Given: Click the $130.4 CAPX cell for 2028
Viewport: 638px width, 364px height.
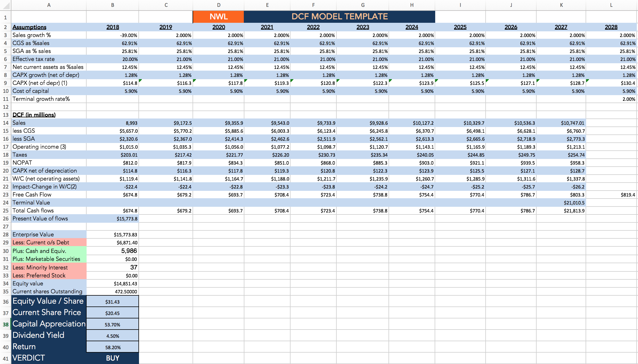Looking at the screenshot, I should pyautogui.click(x=611, y=83).
